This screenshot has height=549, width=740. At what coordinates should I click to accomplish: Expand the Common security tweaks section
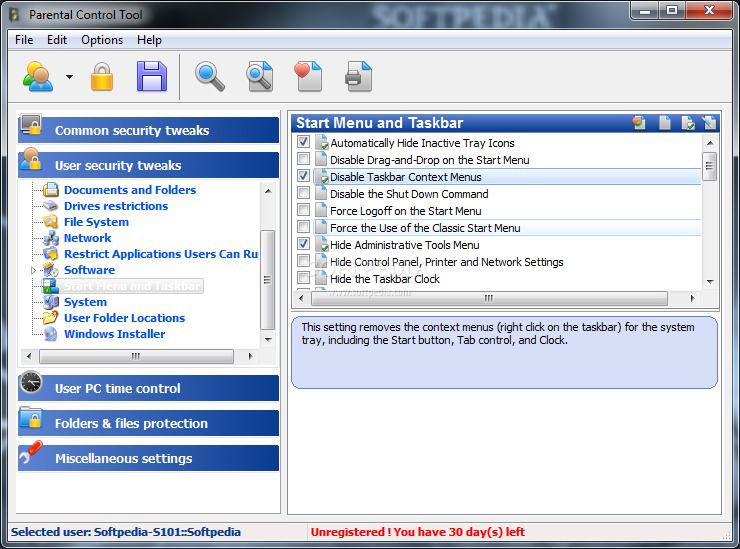(x=149, y=130)
